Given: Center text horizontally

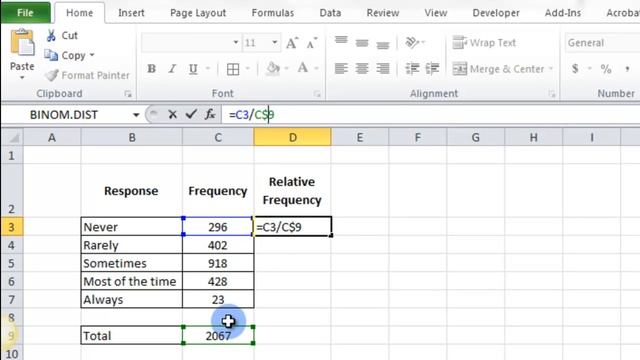Looking at the screenshot, I should (362, 69).
